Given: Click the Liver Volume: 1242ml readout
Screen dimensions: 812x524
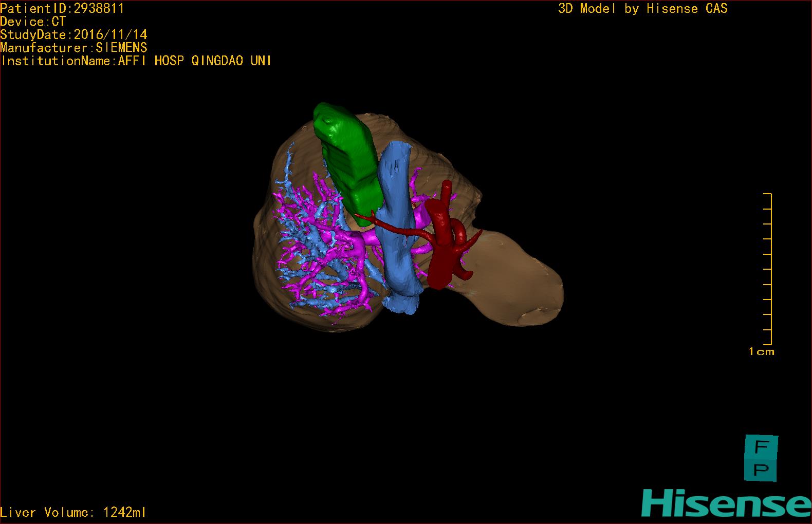Looking at the screenshot, I should click(x=73, y=512).
